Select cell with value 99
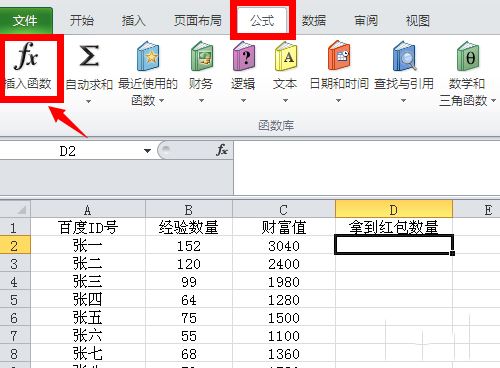 (x=189, y=281)
